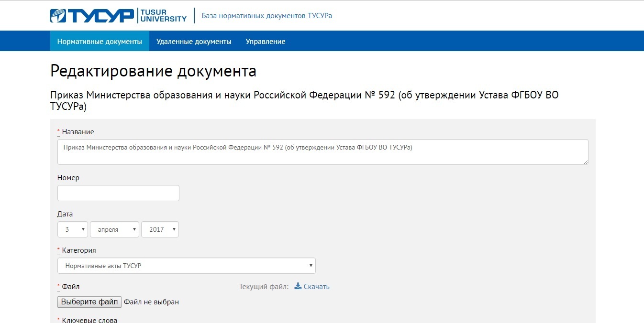Click the TUSUR University English logo text
Viewport: 644px width, 323px height.
[x=163, y=15]
